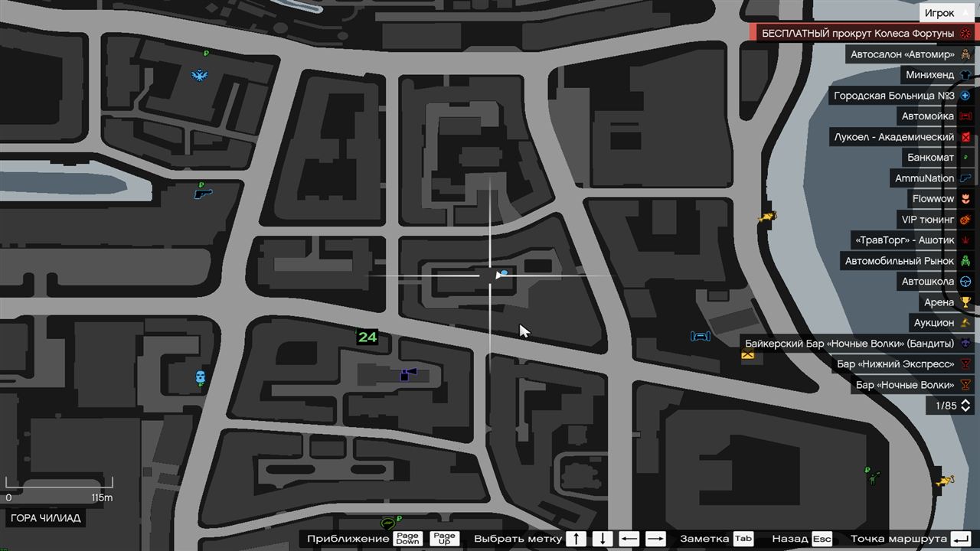Select AmmuNation in the legend list

(x=933, y=178)
